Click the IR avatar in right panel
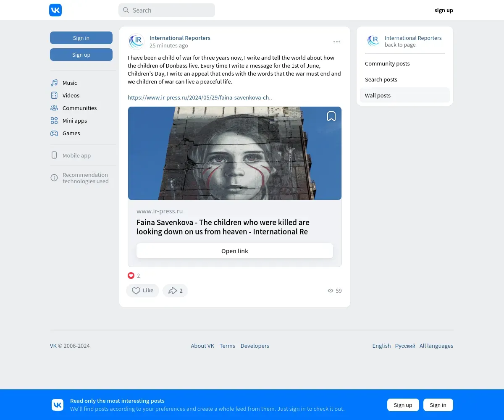 [373, 41]
